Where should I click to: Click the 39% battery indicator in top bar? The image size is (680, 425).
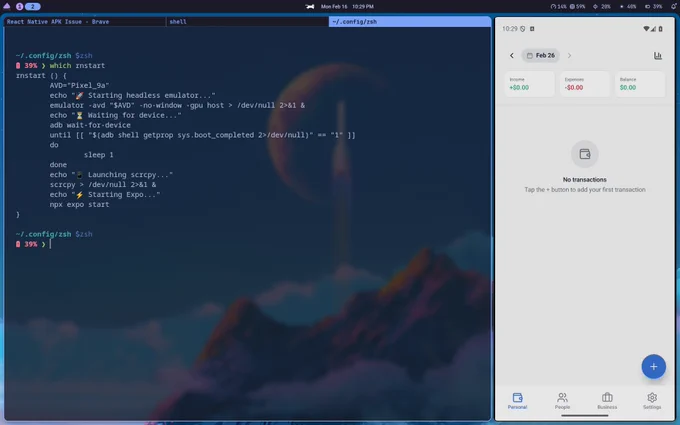(x=654, y=7)
